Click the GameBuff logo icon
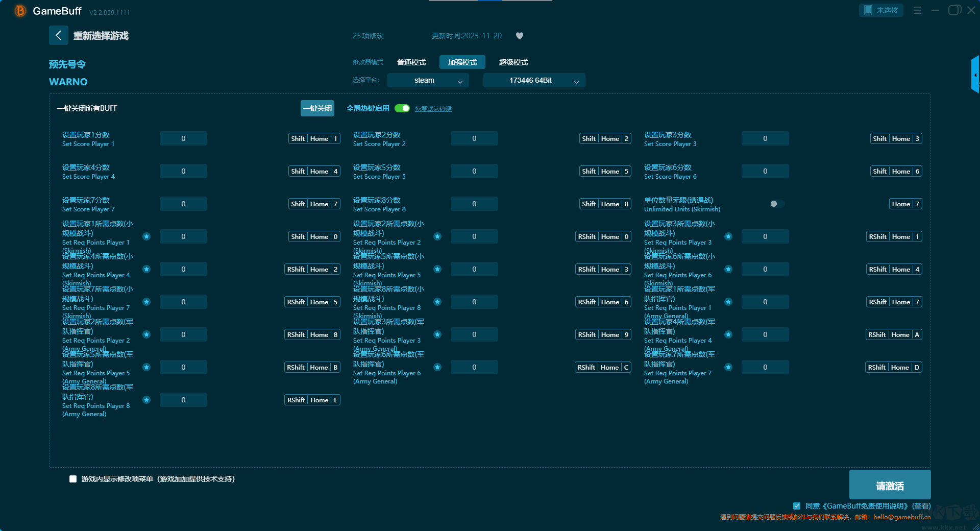 (20, 11)
